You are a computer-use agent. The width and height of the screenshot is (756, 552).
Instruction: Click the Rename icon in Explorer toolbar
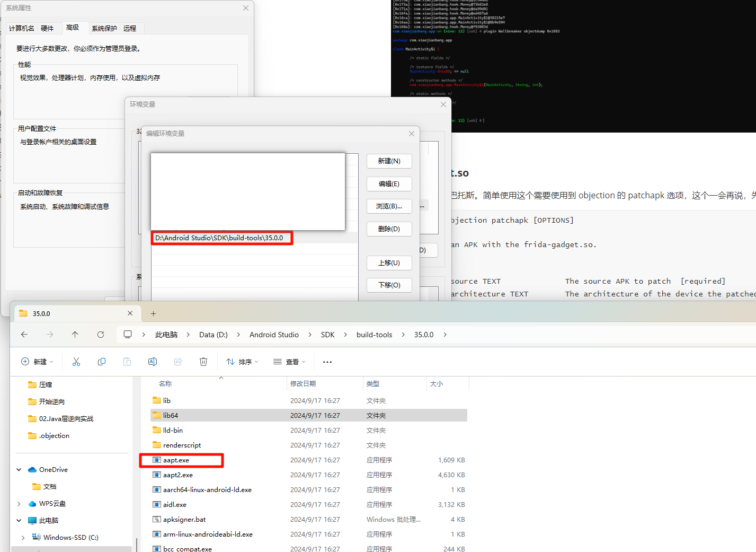point(153,362)
